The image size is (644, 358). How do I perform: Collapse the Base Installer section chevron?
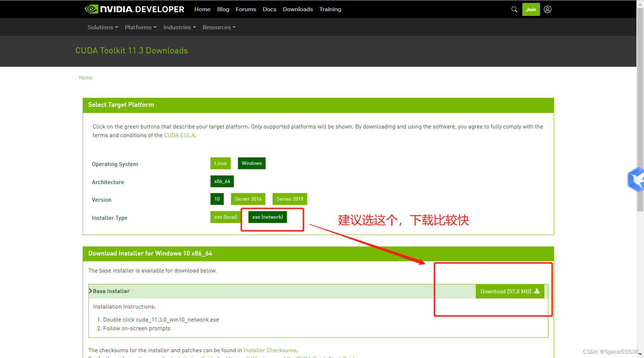pyautogui.click(x=91, y=291)
